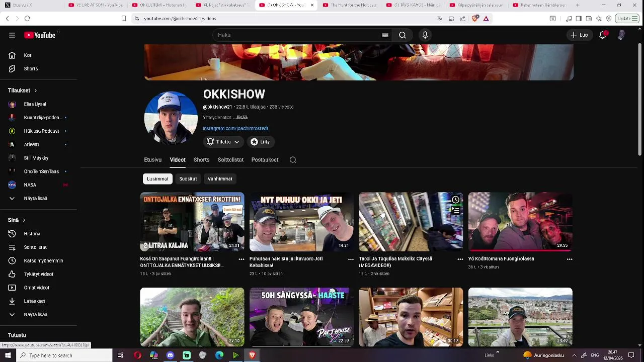Open Windows Task View
644x362 pixels.
pyautogui.click(x=120, y=355)
